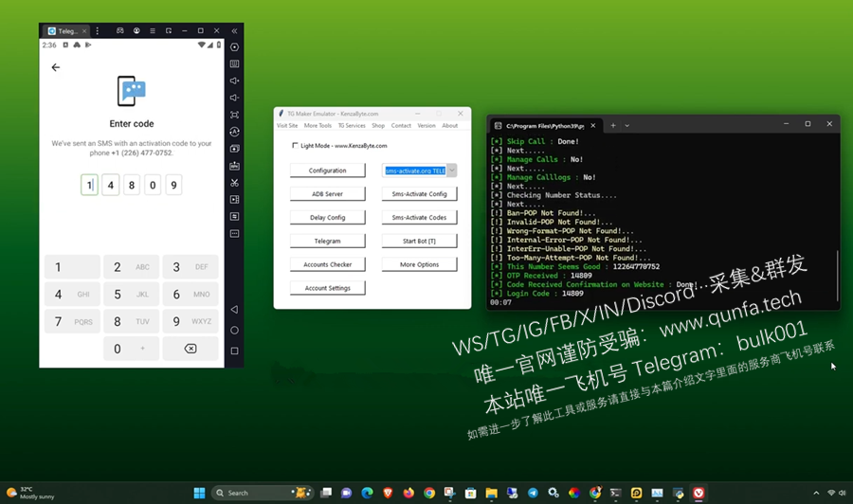Tap keypad key 7 PQRS
The height and width of the screenshot is (504, 853).
[x=72, y=321]
